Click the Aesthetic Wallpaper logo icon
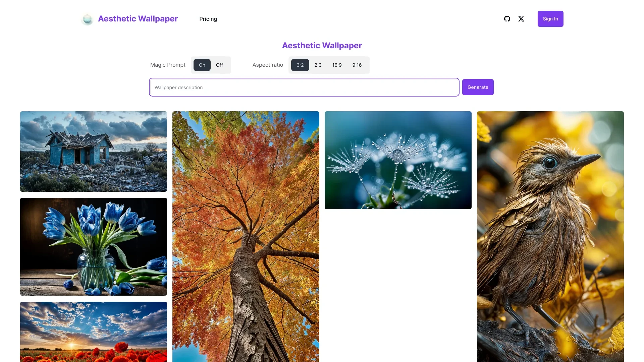Screen dimensions: 644x362 point(87,18)
